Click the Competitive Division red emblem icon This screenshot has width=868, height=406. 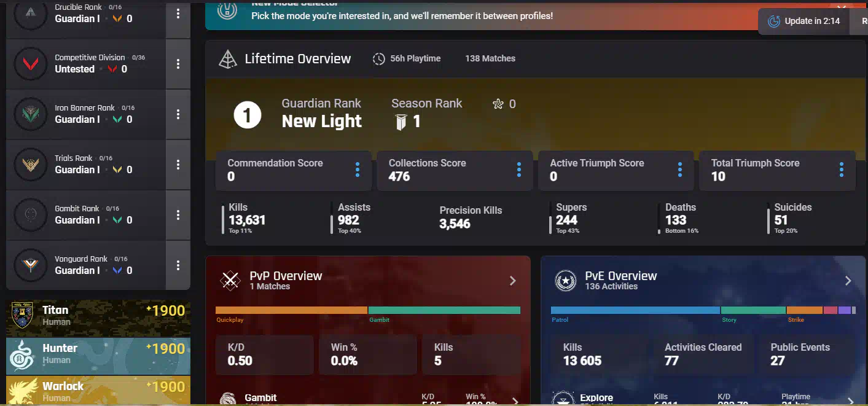point(30,64)
